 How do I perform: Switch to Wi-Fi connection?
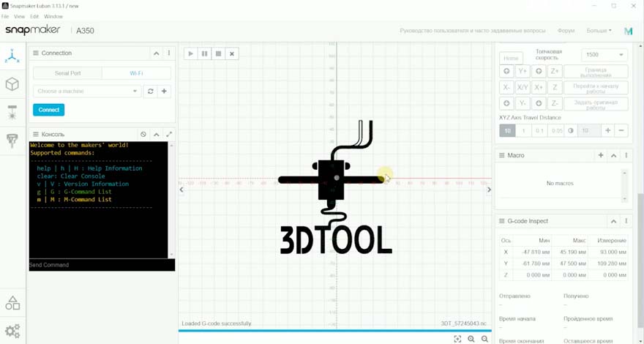pos(136,73)
